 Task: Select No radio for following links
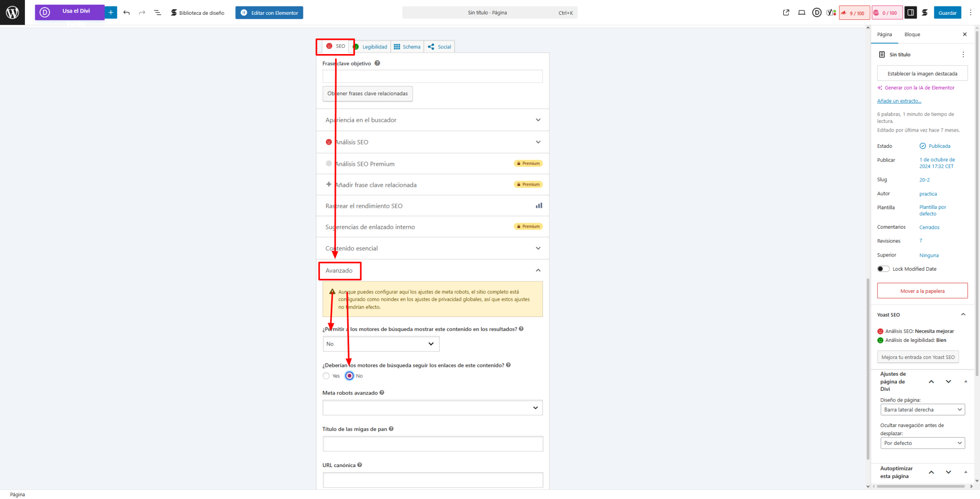(x=350, y=376)
